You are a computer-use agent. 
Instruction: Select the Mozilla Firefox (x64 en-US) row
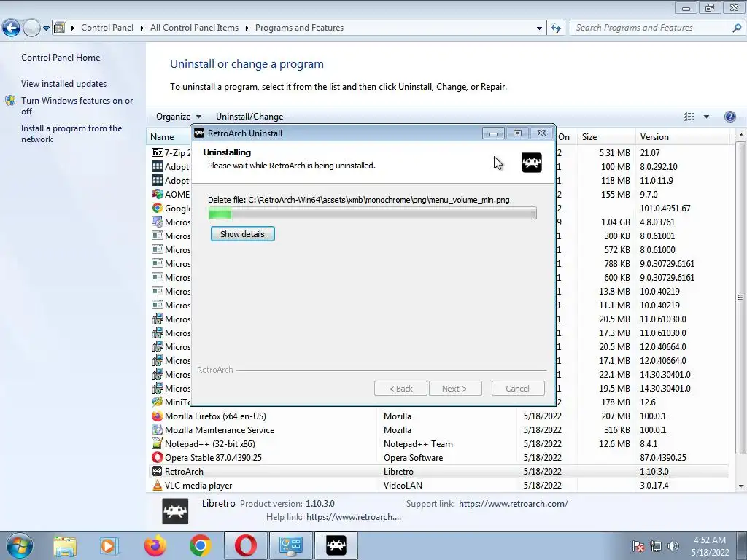click(438, 416)
